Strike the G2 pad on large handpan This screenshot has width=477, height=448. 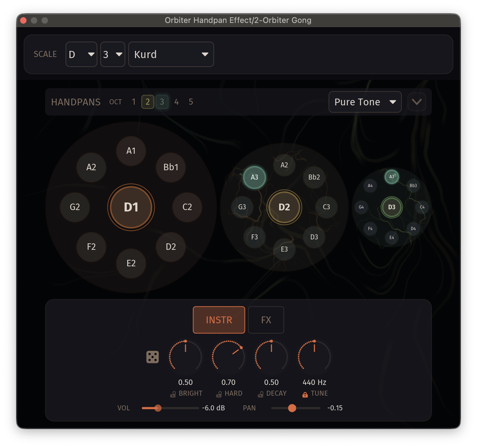[75, 207]
